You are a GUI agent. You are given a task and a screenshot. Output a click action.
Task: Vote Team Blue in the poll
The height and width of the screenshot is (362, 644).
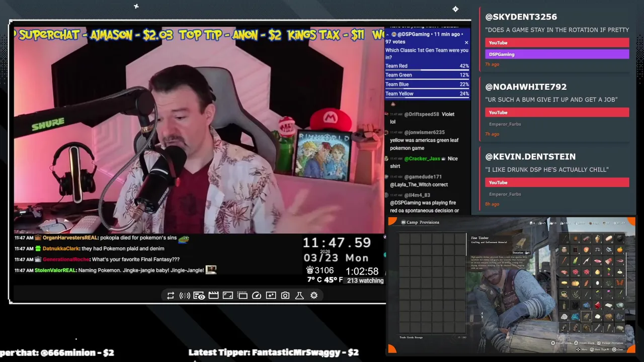(x=427, y=84)
